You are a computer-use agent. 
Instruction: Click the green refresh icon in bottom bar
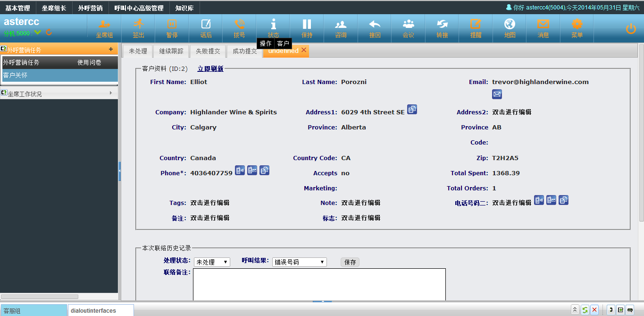click(585, 310)
